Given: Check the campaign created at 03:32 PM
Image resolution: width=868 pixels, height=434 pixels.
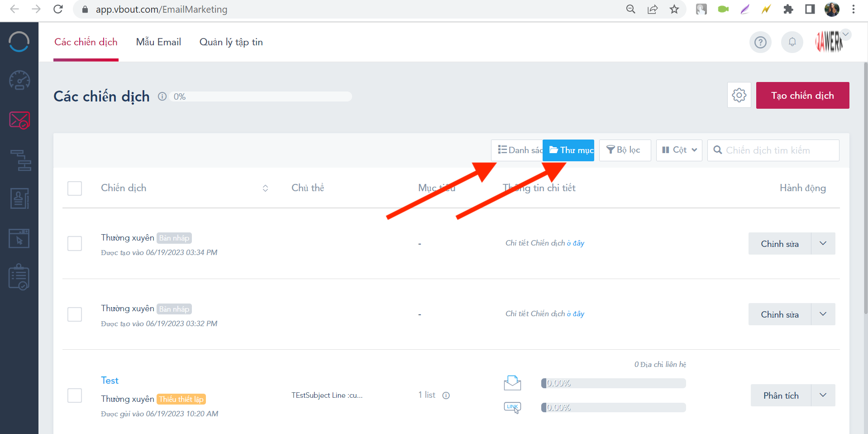Looking at the screenshot, I should pos(75,314).
